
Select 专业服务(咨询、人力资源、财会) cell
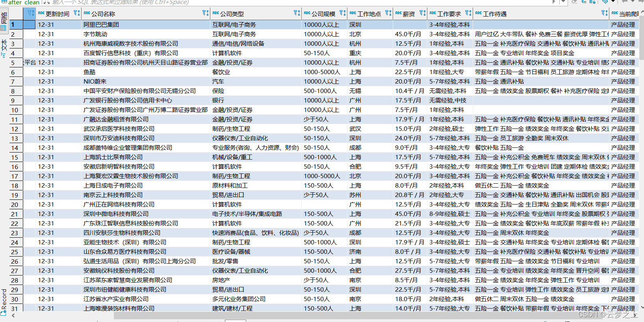point(256,148)
